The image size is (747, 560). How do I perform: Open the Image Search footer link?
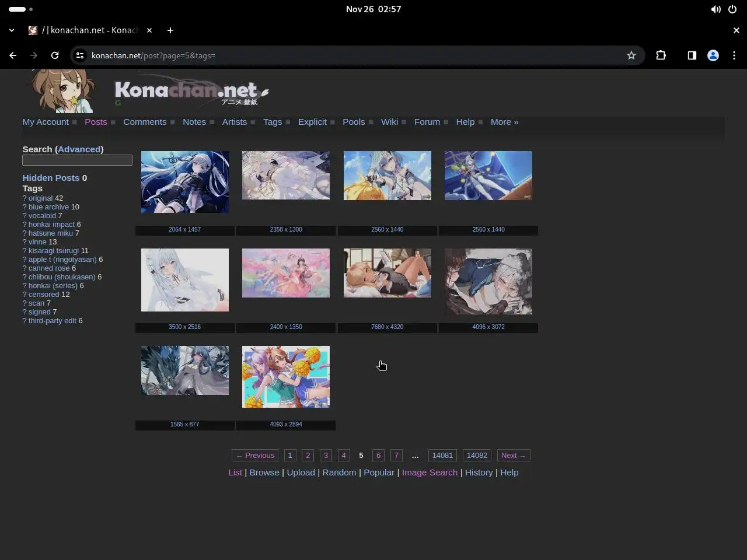[x=430, y=473]
